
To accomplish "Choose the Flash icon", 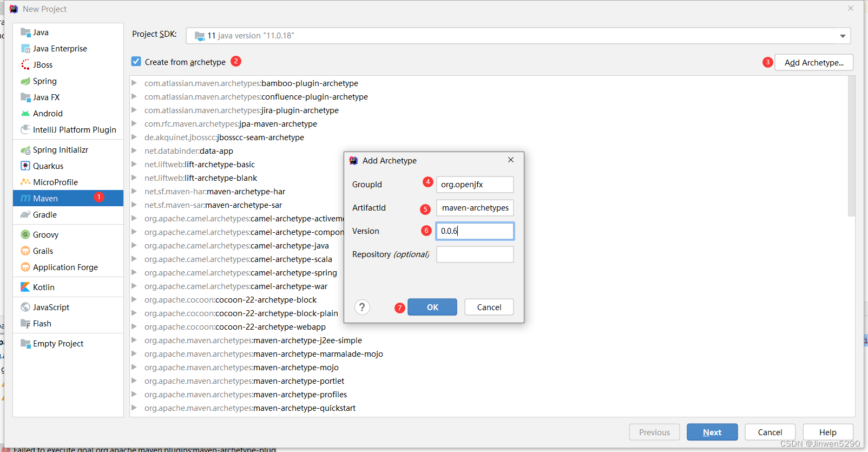I will pos(25,324).
